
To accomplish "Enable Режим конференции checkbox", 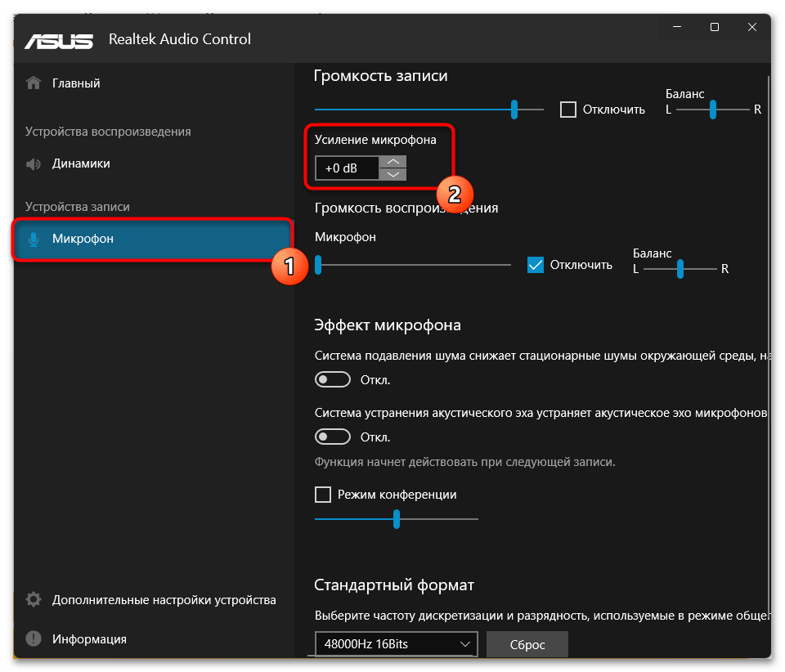I will (x=323, y=495).
